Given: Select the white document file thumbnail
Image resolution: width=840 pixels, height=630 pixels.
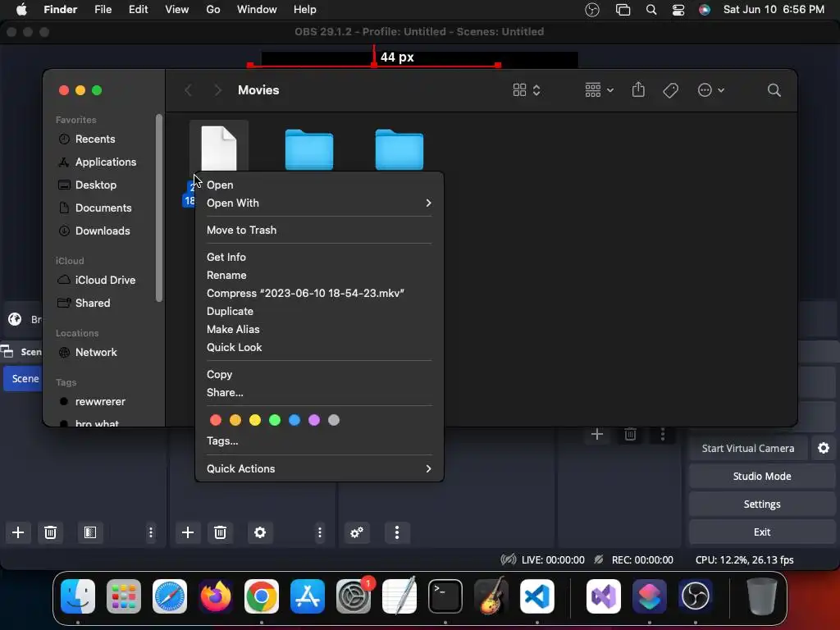Looking at the screenshot, I should tap(218, 148).
